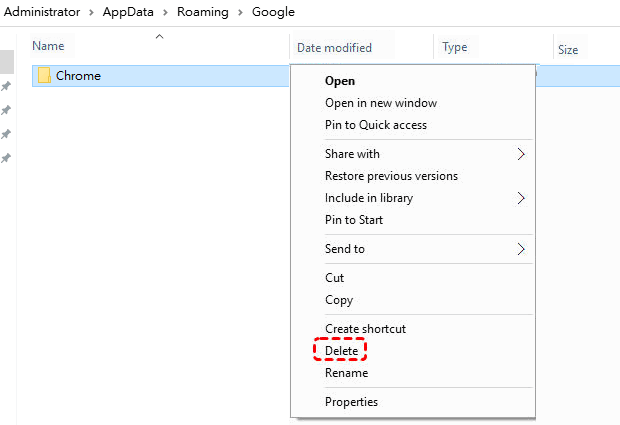Sort by the Type column header
Viewport: 620px width, 425px height.
tap(455, 47)
